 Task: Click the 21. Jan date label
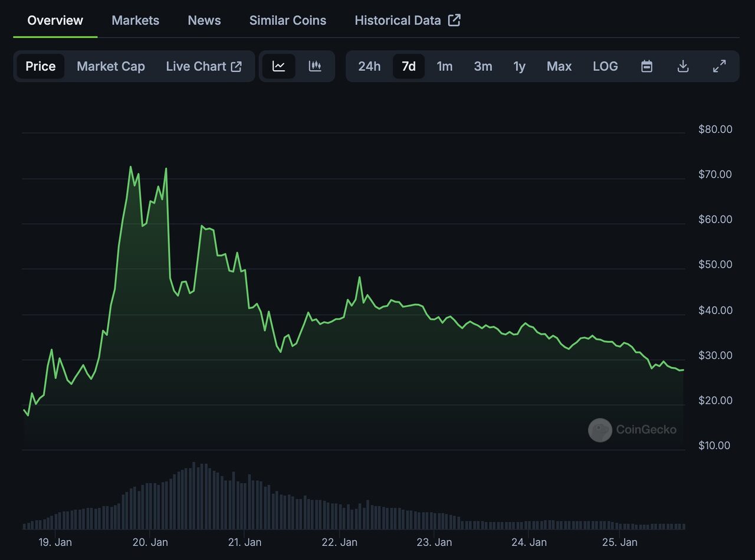coord(244,542)
